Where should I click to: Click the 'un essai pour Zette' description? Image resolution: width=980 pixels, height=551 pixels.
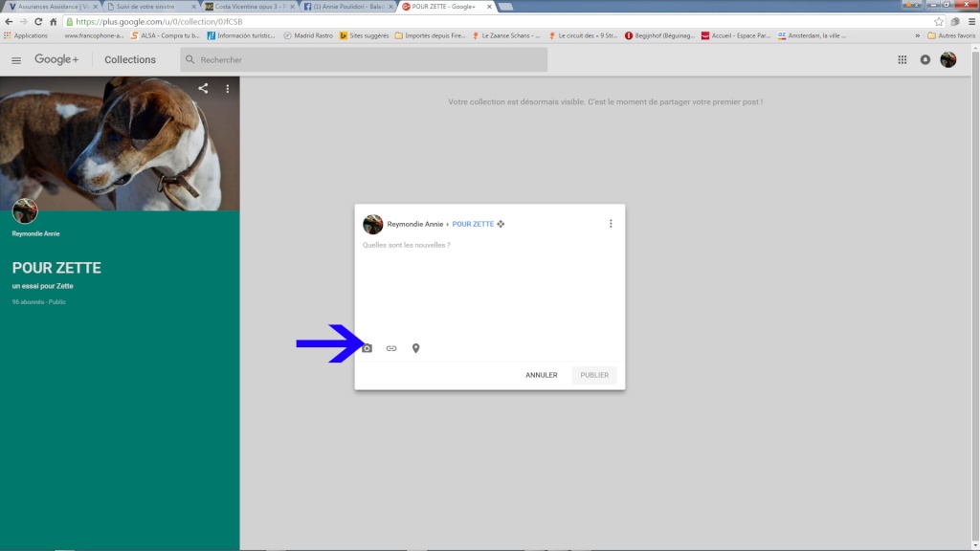(x=42, y=286)
